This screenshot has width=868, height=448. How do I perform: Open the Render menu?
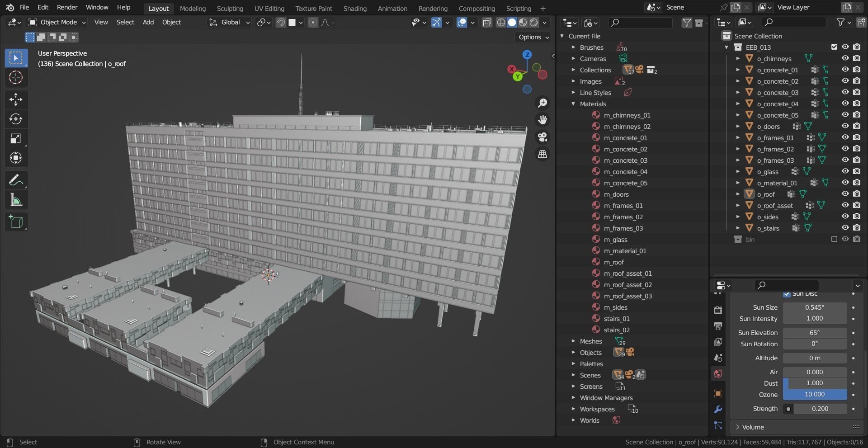pos(67,7)
